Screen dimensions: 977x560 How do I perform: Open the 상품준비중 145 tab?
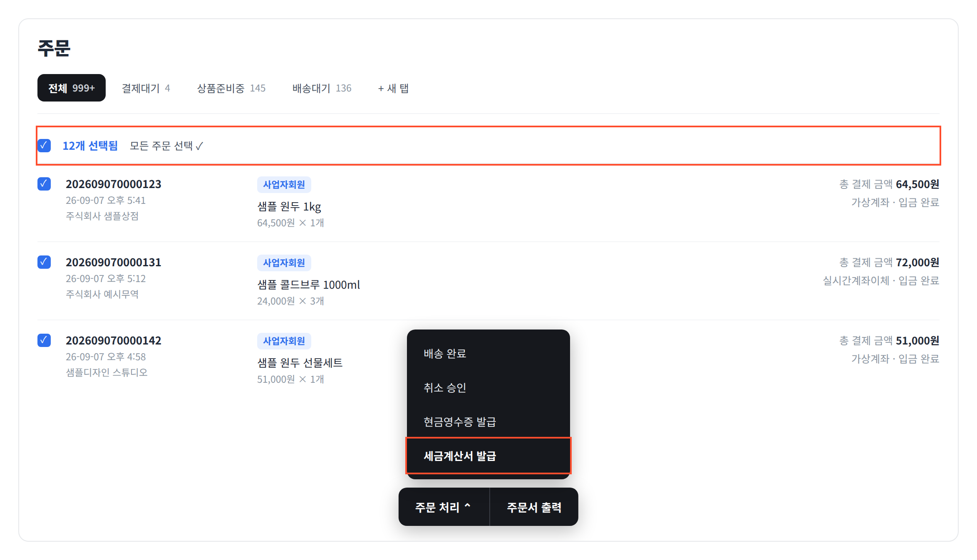[231, 88]
